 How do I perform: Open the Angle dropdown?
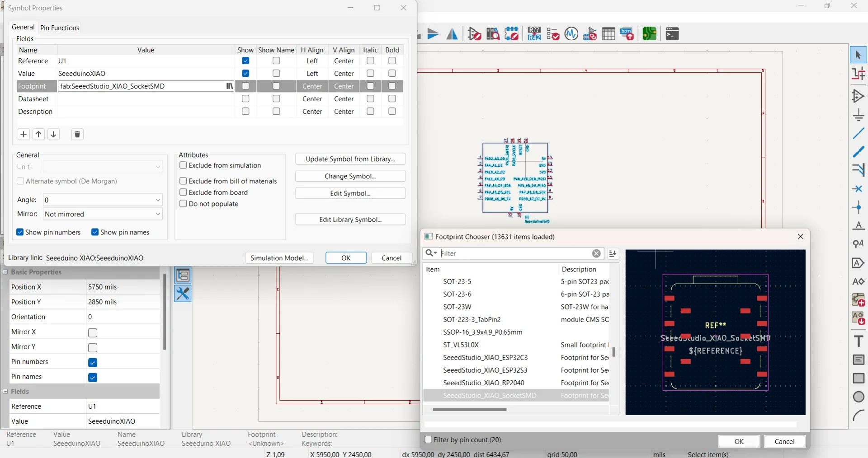coord(157,200)
